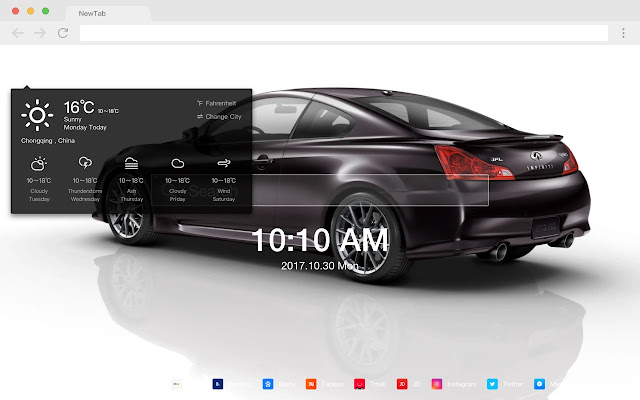Image resolution: width=640 pixels, height=400 pixels.
Task: Open the Messenger shortcut icon
Action: 540,384
